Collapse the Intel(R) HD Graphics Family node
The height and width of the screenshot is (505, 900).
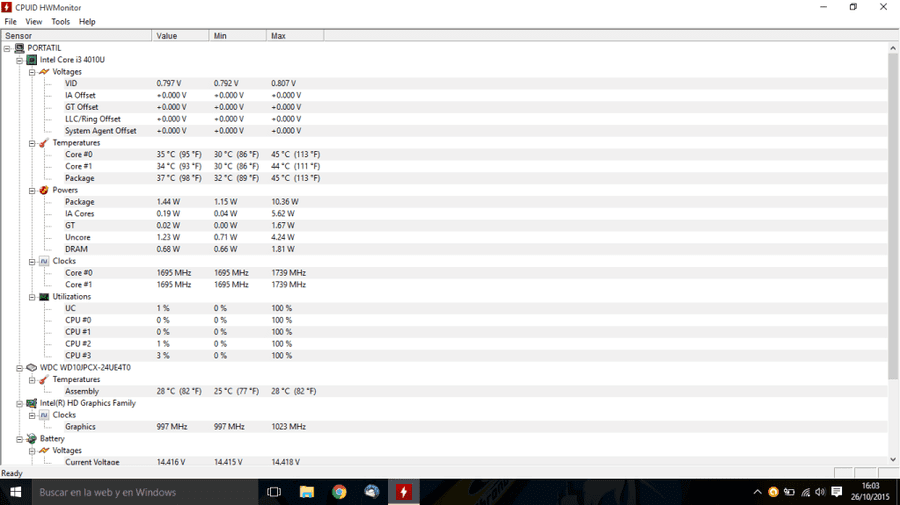[20, 403]
